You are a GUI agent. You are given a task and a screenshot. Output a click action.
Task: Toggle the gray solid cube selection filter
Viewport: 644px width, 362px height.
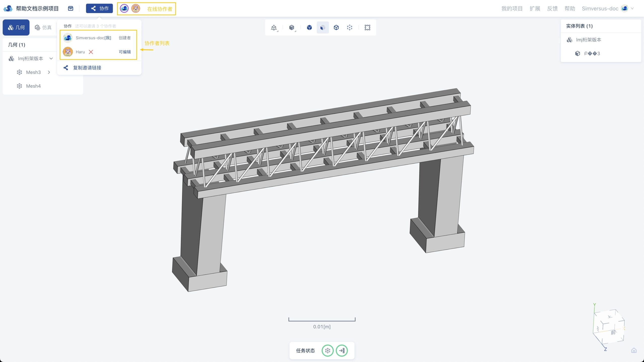(x=292, y=27)
